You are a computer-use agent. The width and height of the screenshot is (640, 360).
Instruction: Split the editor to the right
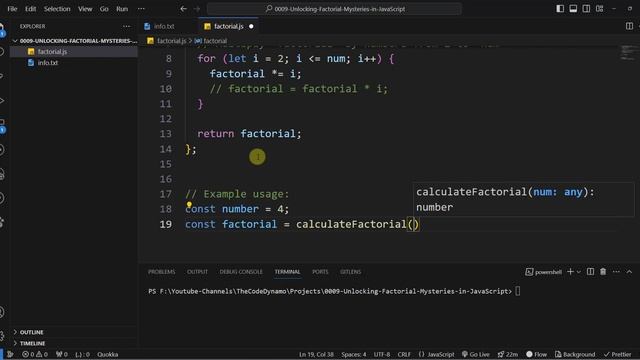coord(629,26)
